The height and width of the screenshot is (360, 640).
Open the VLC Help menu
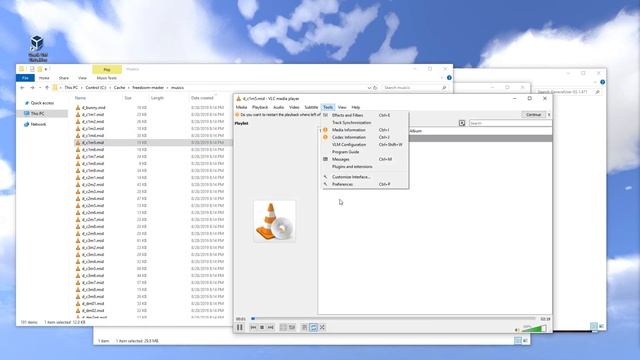click(356, 107)
